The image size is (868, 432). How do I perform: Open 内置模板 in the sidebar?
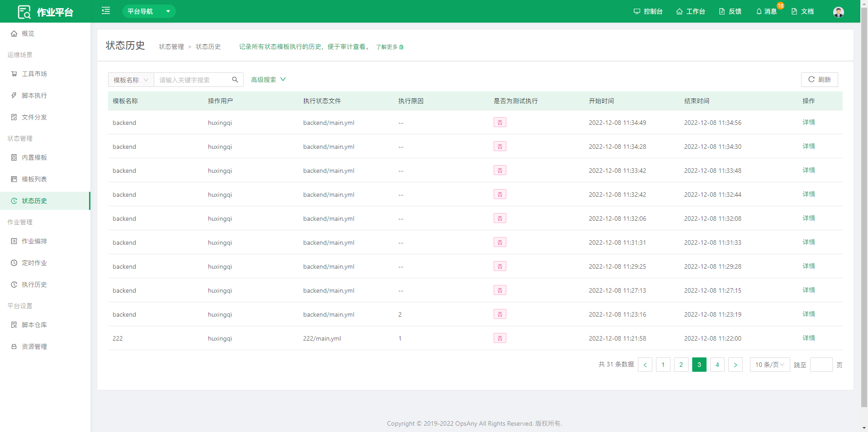pyautogui.click(x=45, y=157)
